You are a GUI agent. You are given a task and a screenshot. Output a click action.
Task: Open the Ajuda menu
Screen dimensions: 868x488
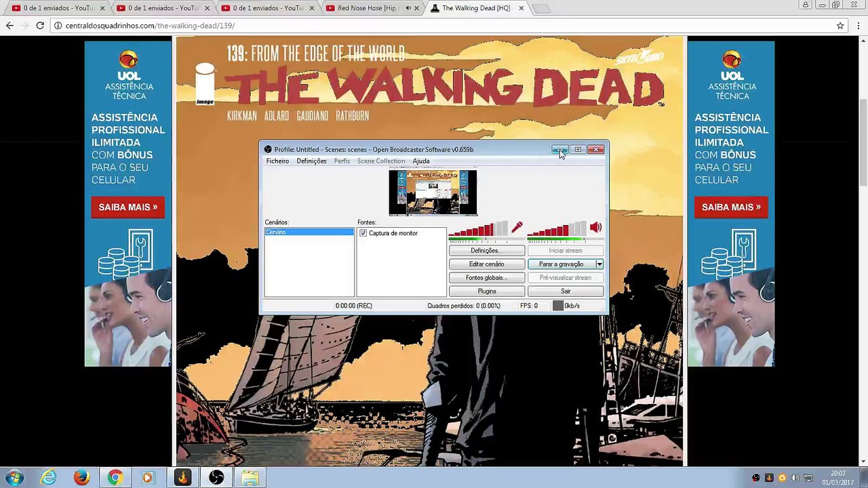click(x=421, y=161)
